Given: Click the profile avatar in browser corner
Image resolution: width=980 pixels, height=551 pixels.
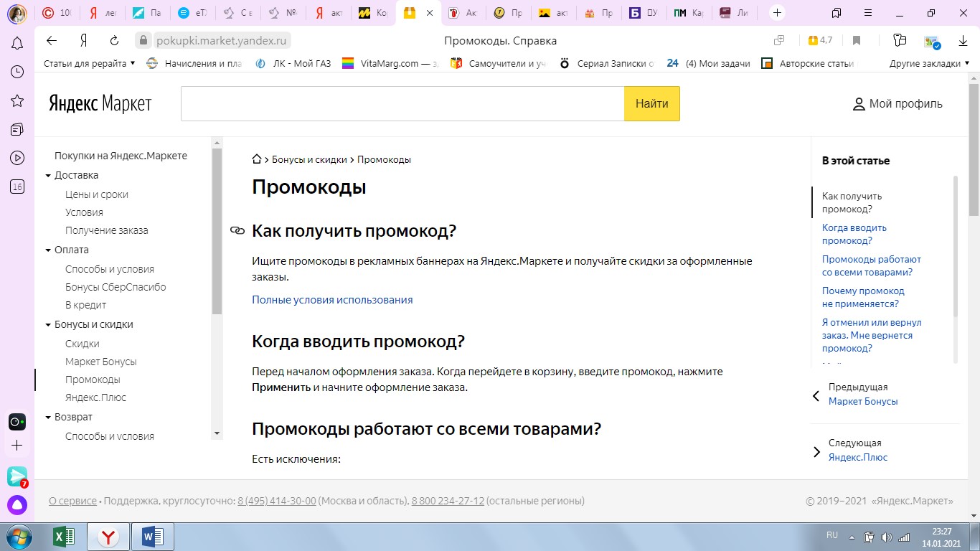Looking at the screenshot, I should 17,13.
